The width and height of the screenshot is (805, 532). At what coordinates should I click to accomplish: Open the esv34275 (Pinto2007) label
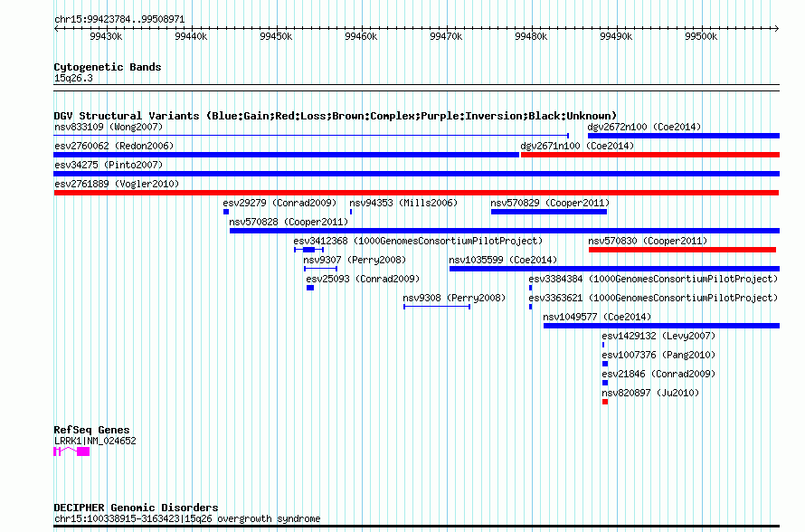109,165
